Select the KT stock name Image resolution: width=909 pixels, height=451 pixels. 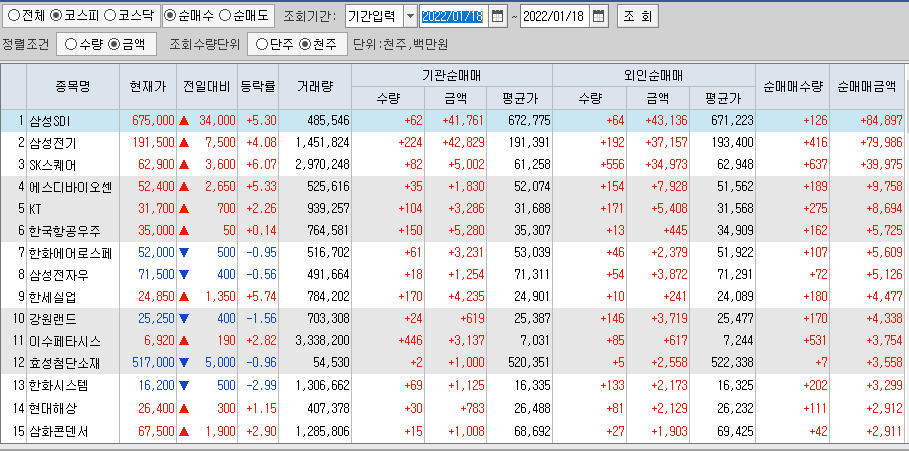point(35,209)
